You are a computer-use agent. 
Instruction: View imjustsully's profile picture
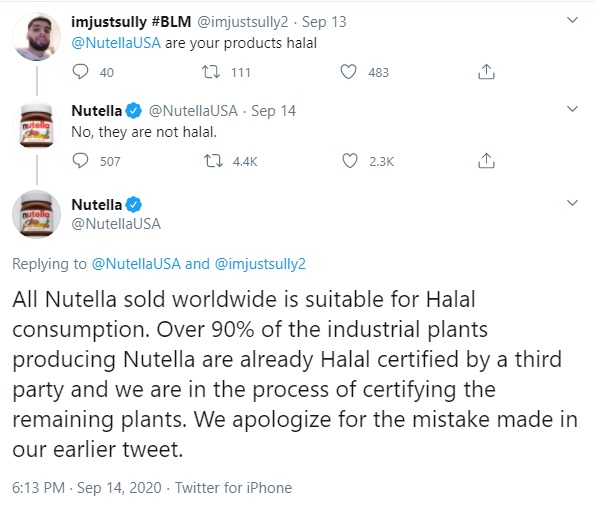click(36, 36)
